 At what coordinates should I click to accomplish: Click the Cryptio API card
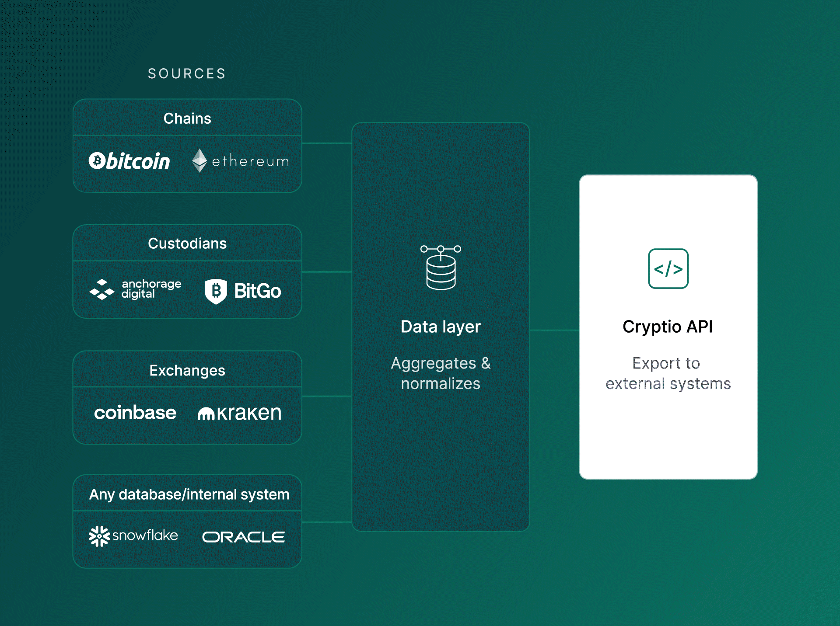[668, 326]
